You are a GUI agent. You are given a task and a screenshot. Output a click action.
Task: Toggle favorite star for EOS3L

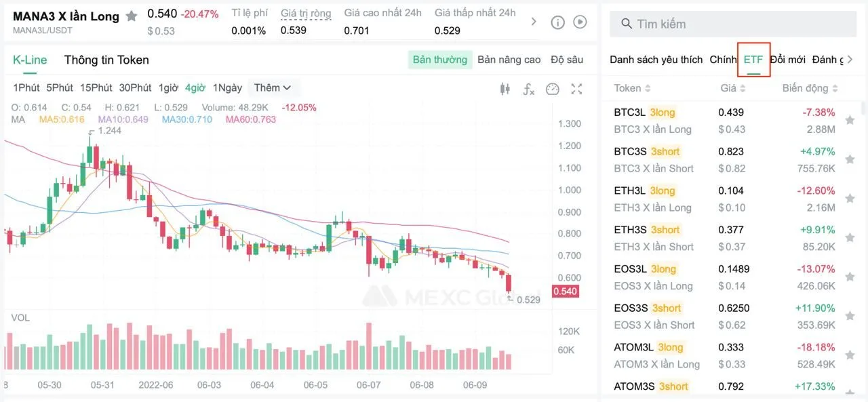point(850,277)
